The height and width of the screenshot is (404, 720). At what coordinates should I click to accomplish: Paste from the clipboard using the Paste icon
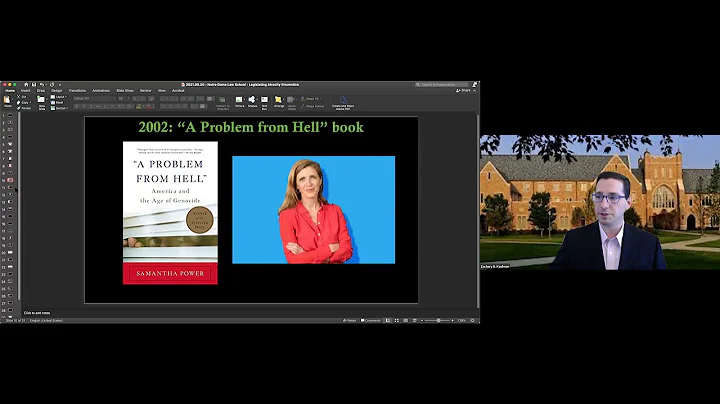[7, 101]
